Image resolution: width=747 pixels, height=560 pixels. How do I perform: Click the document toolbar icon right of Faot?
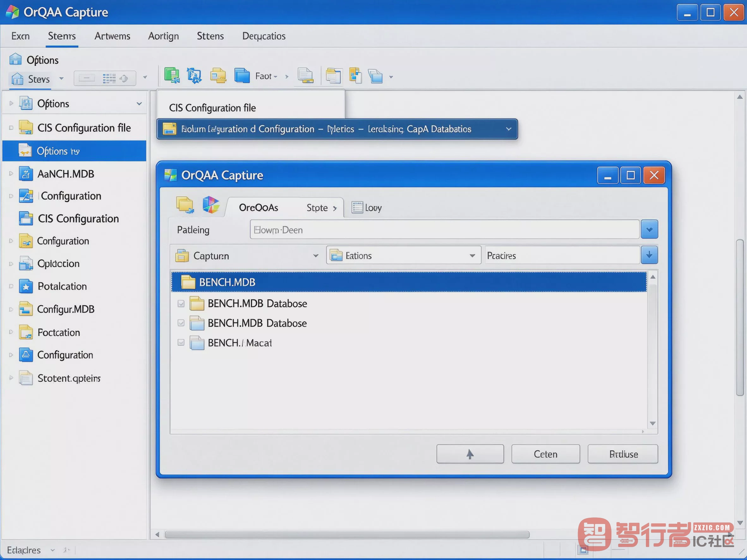point(305,75)
